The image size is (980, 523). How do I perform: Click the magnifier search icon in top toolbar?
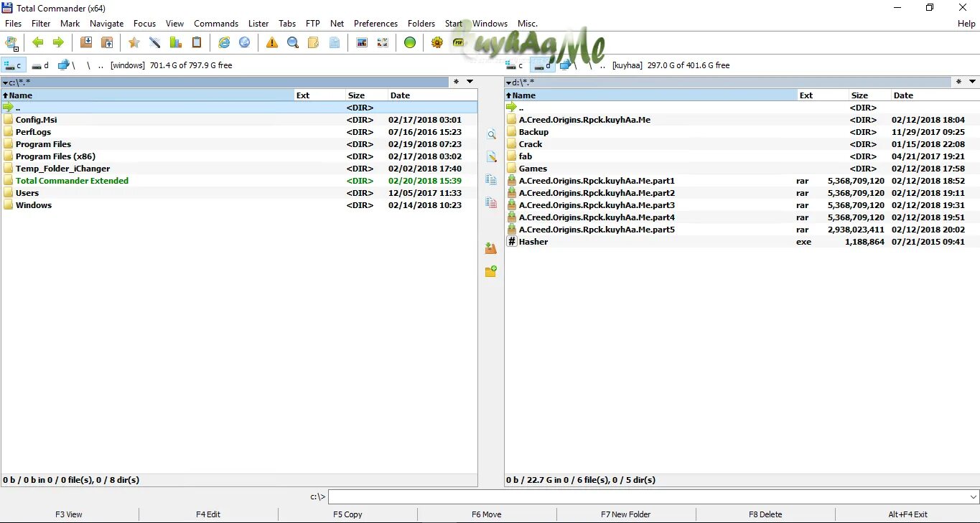point(293,43)
